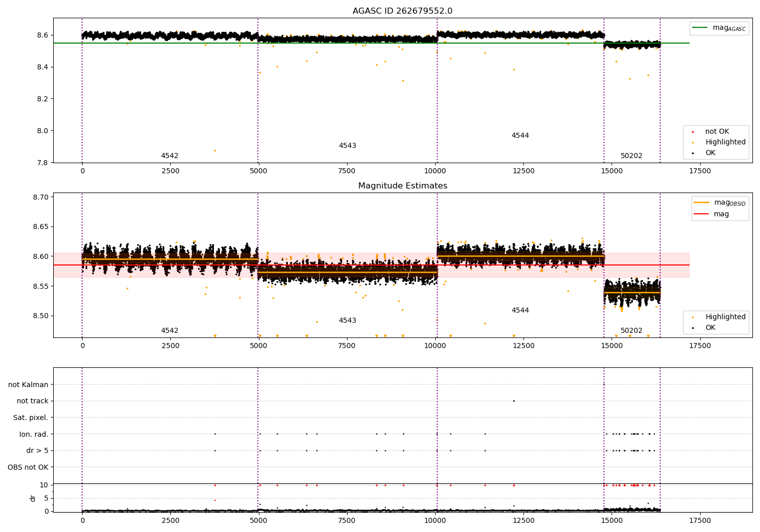This screenshot has height=532, width=760.
Task: Select 'Highlighted' in the Magnitude Estimates legend
Action: pyautogui.click(x=725, y=317)
